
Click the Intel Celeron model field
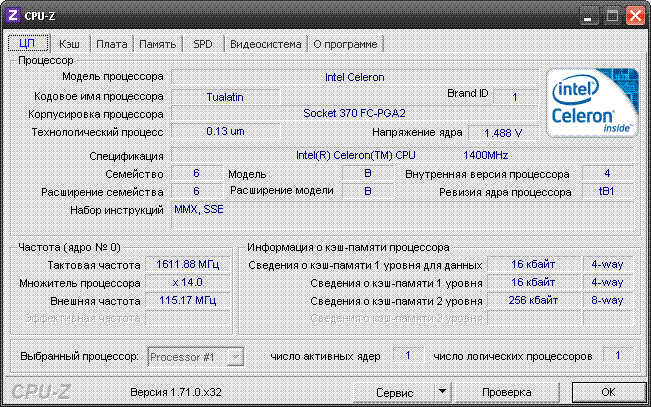click(x=355, y=77)
